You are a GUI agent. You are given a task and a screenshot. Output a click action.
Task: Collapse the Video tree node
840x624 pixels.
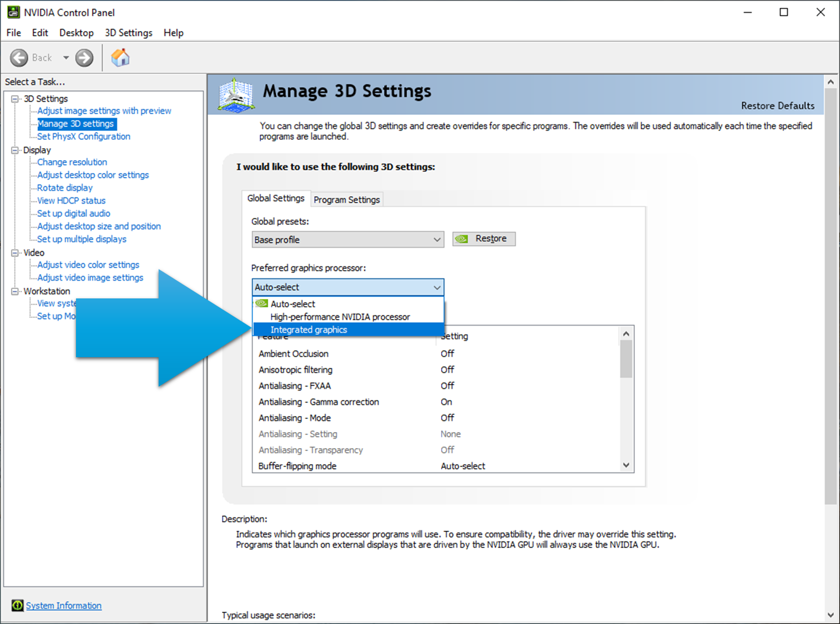click(x=15, y=252)
